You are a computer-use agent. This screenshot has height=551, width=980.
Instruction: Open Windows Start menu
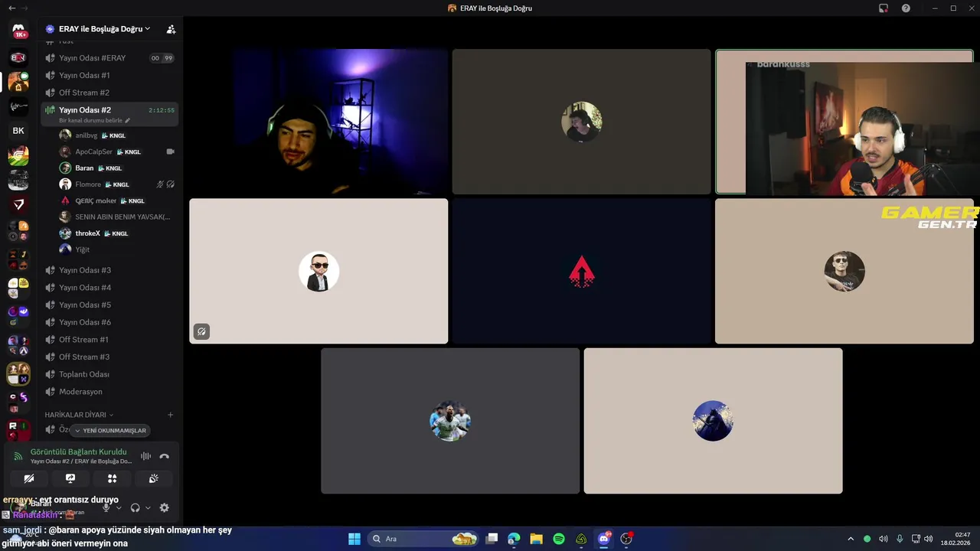click(354, 539)
